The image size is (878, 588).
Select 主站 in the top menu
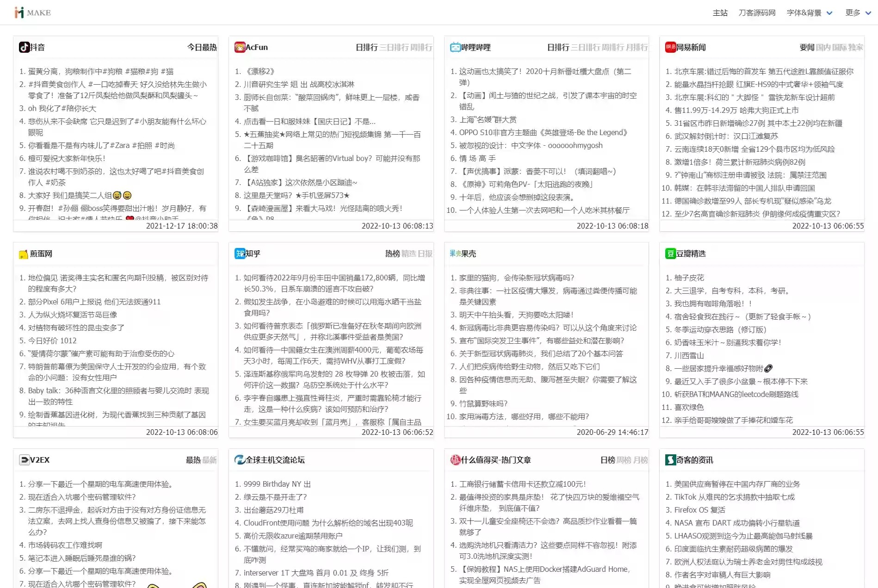point(720,12)
